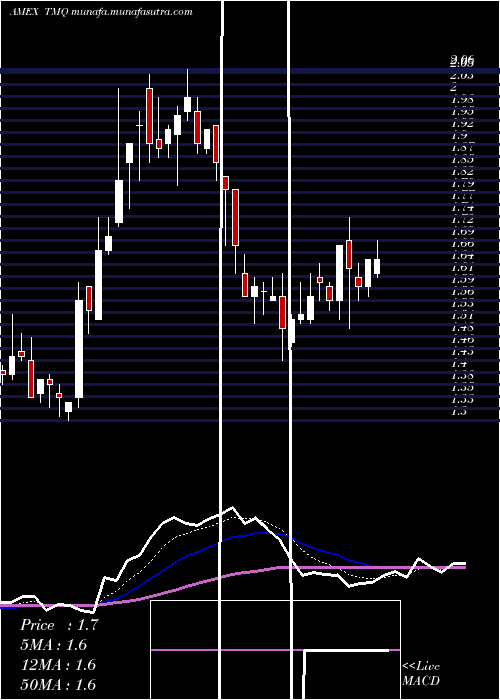Select the '1.59' price axis label
This screenshot has height=700, width=500.
point(462,280)
